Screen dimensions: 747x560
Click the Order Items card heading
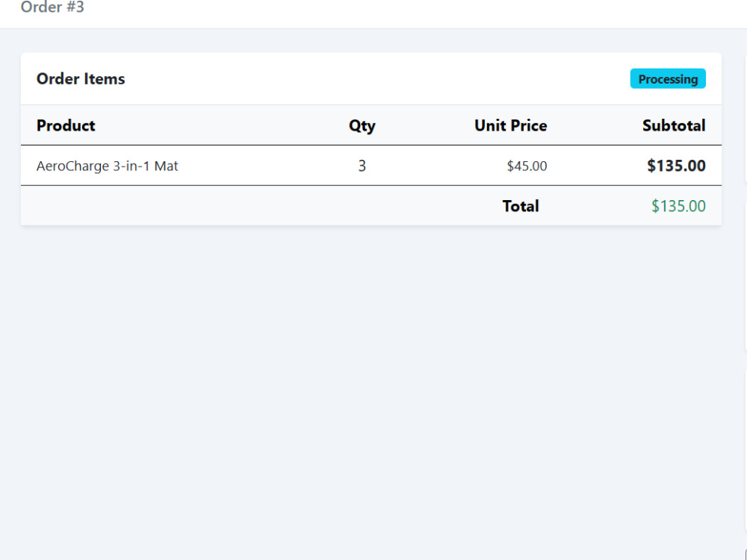(x=81, y=78)
